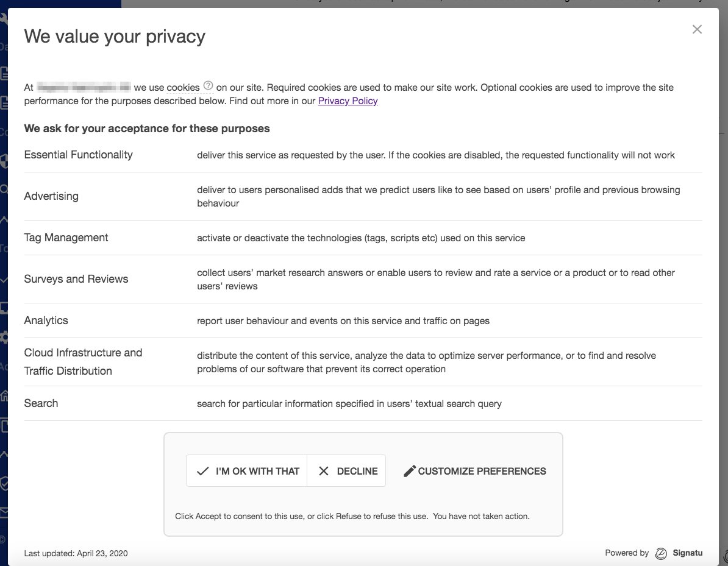Accept cookies with I'M OK WITH THAT
This screenshot has width=728, height=566.
coord(247,471)
